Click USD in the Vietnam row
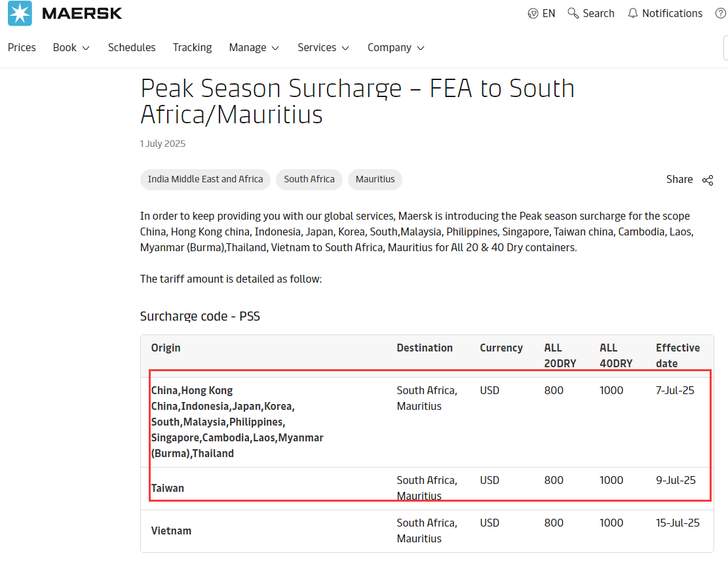 pyautogui.click(x=490, y=523)
